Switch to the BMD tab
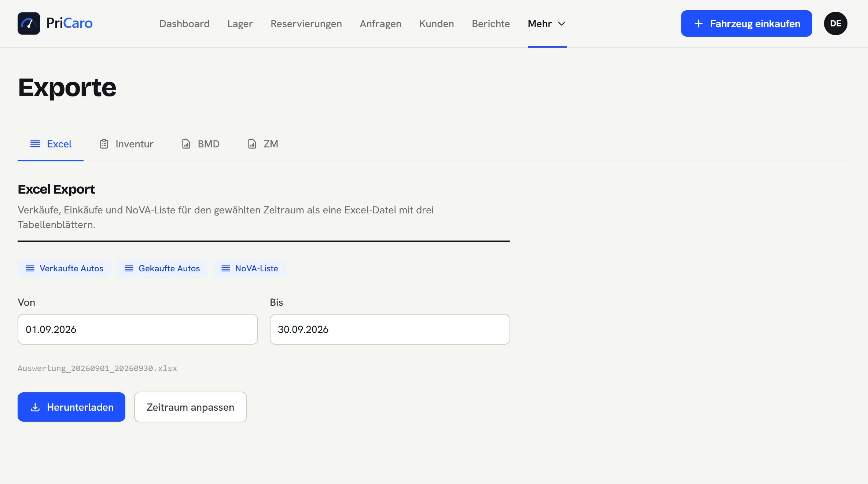Viewport: 868px width, 484px height. [x=201, y=144]
